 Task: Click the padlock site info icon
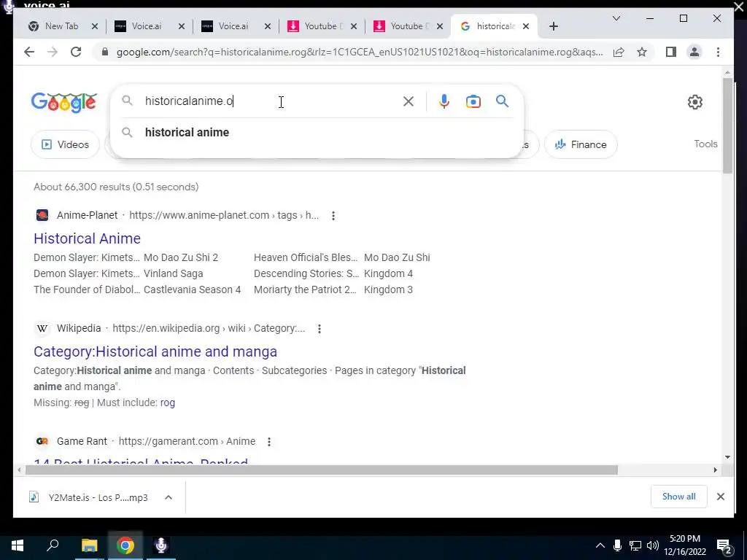coord(105,52)
